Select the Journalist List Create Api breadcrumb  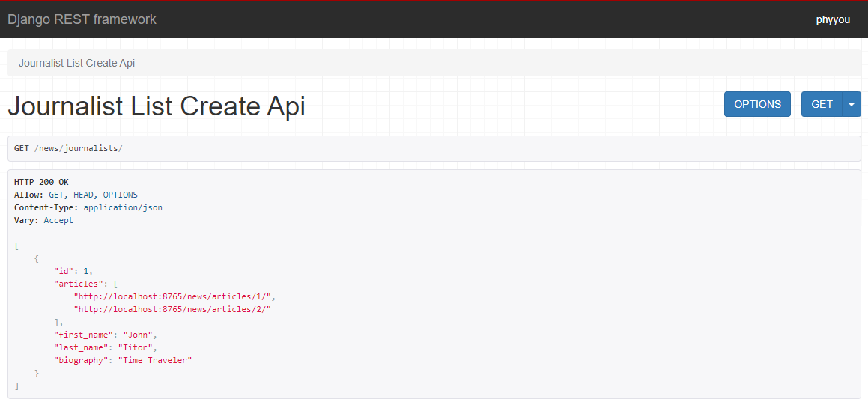point(77,63)
